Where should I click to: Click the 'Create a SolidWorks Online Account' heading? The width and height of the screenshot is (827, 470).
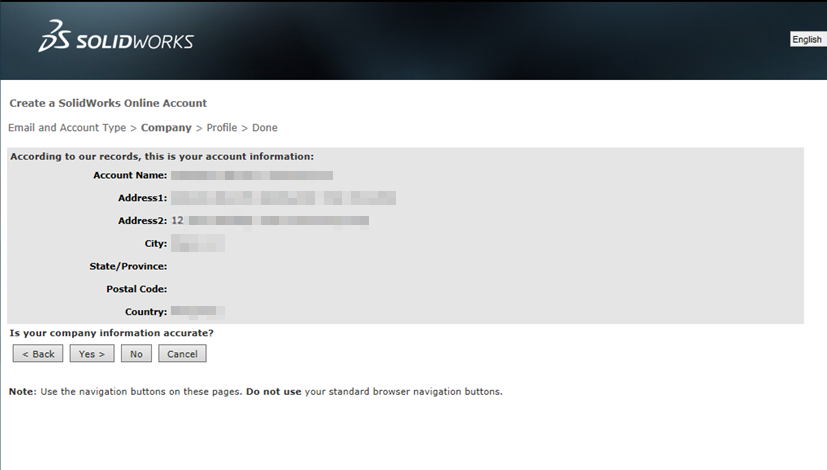108,103
